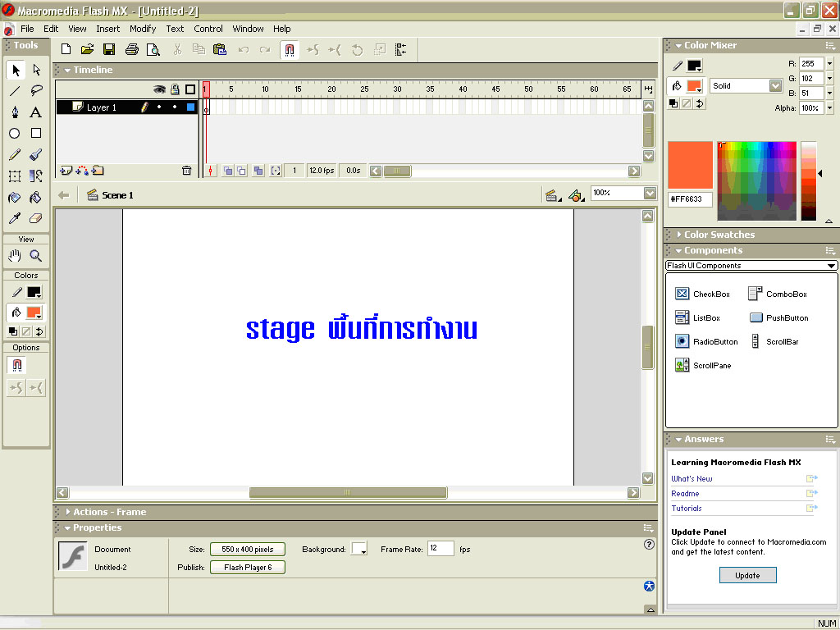Open the Edit menu
This screenshot has width=840, height=630.
(51, 29)
